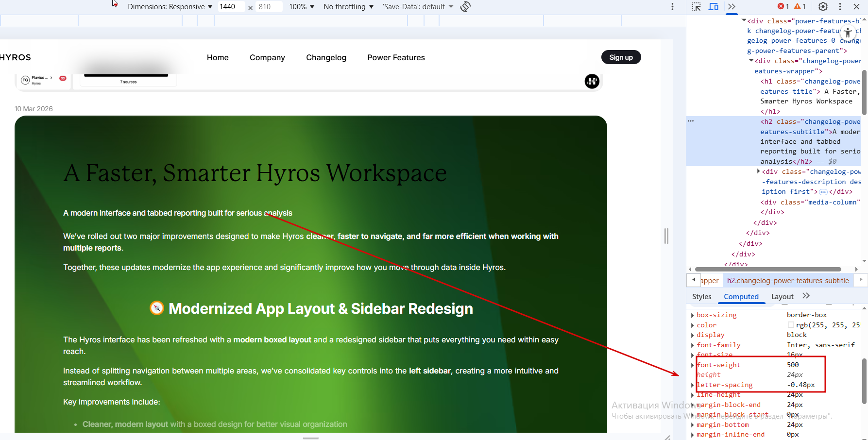Click the viewport height field showing 810
Image resolution: width=868 pixels, height=440 pixels.
(x=268, y=7)
